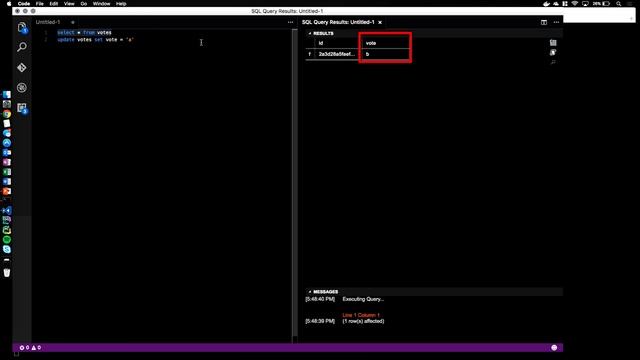640x360 pixels.
Task: Close the SQL Query Results tab
Action: click(x=380, y=22)
